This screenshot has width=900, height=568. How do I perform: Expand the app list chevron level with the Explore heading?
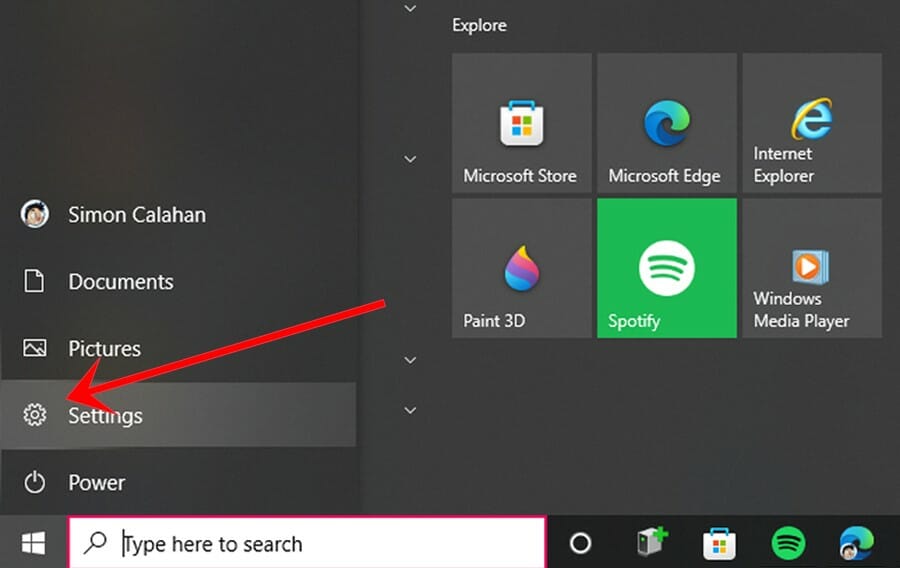click(410, 9)
